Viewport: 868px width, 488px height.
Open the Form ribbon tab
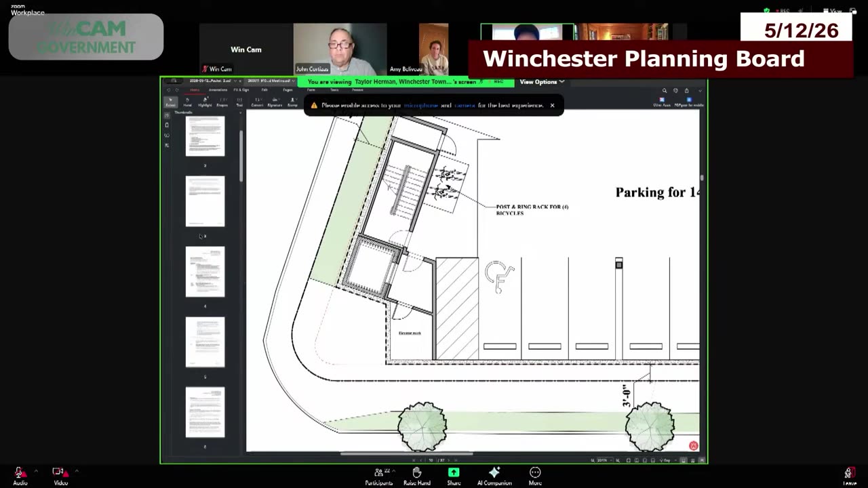pyautogui.click(x=311, y=89)
